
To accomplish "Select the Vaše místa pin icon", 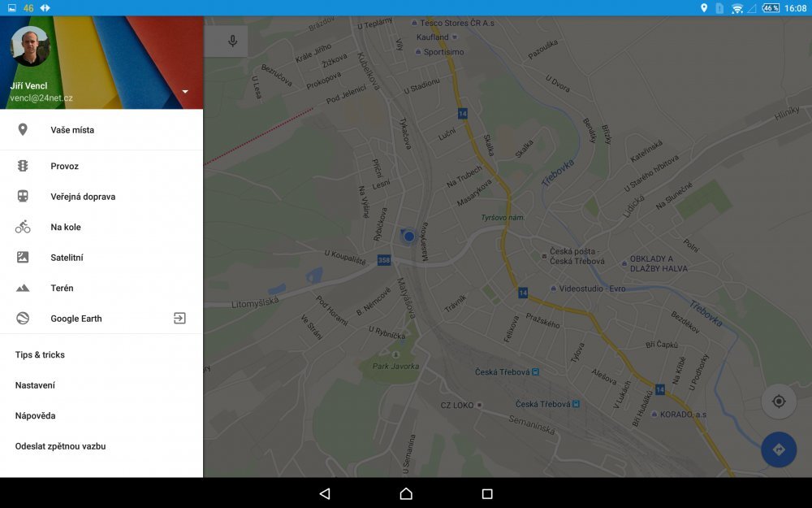I will tap(22, 129).
